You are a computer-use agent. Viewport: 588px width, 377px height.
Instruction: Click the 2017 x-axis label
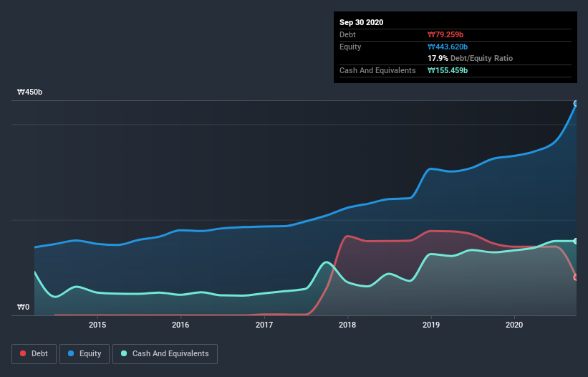click(x=264, y=325)
